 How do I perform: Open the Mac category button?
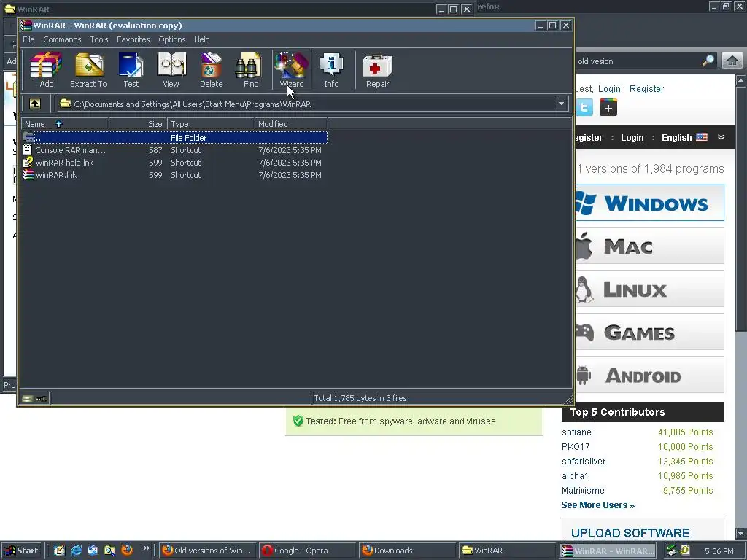(x=650, y=246)
